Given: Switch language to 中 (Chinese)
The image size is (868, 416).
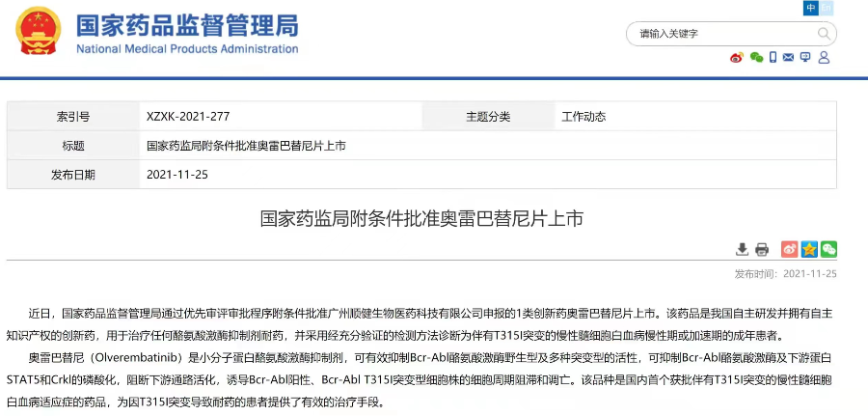Looking at the screenshot, I should tap(811, 9).
